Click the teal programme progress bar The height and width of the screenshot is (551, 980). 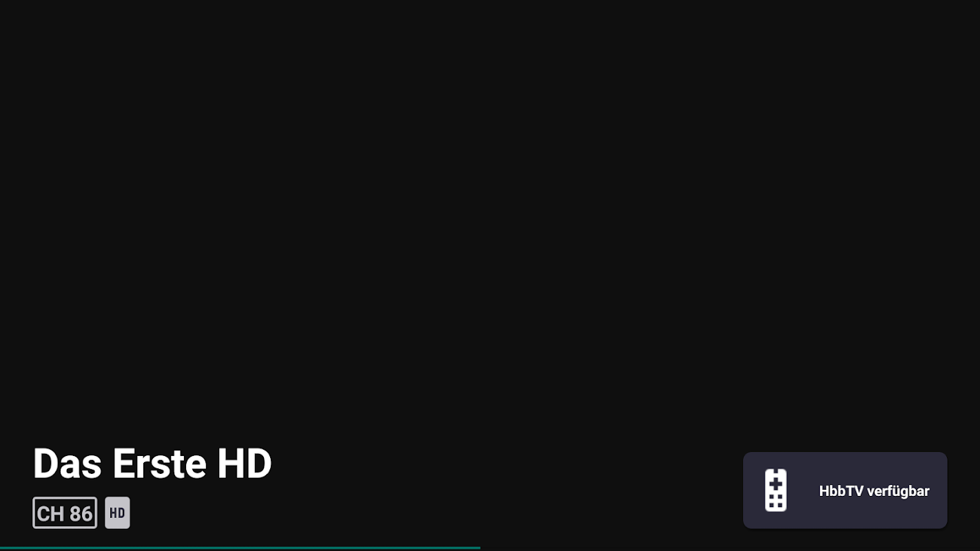[x=240, y=548]
